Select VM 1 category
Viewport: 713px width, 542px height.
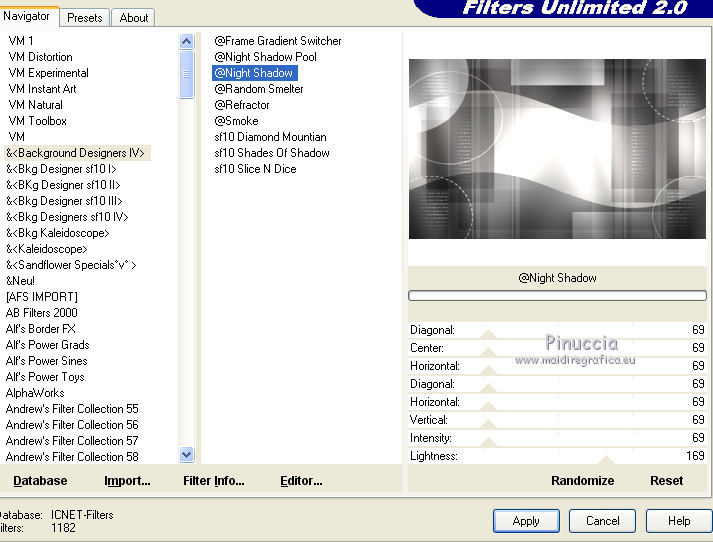[x=21, y=41]
